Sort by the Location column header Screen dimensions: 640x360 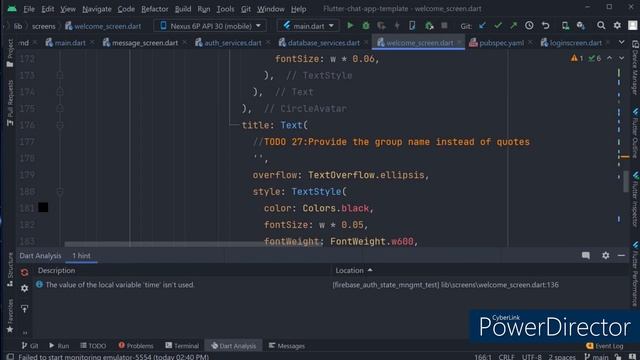tap(353, 270)
